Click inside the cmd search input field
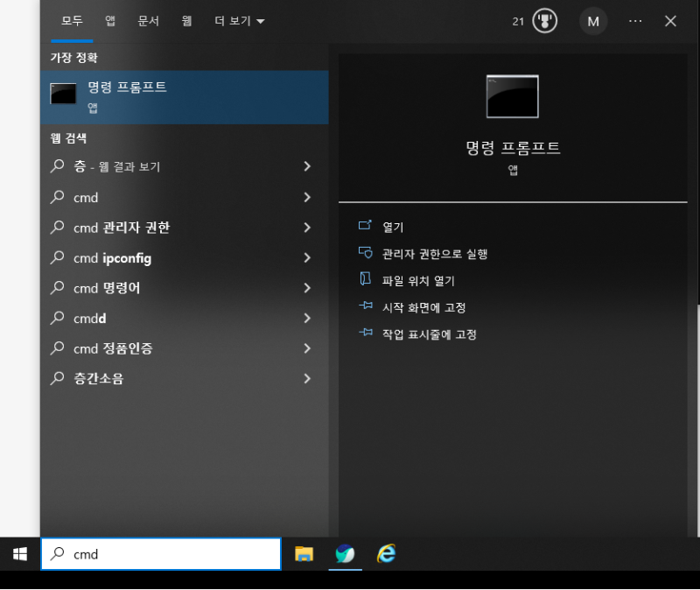 pos(157,554)
